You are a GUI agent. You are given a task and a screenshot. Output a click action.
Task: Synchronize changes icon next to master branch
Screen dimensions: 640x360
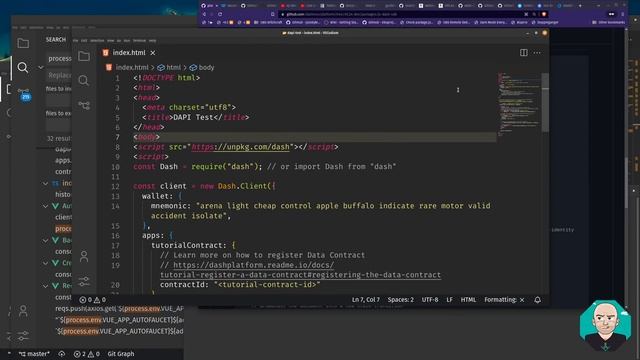point(62,354)
